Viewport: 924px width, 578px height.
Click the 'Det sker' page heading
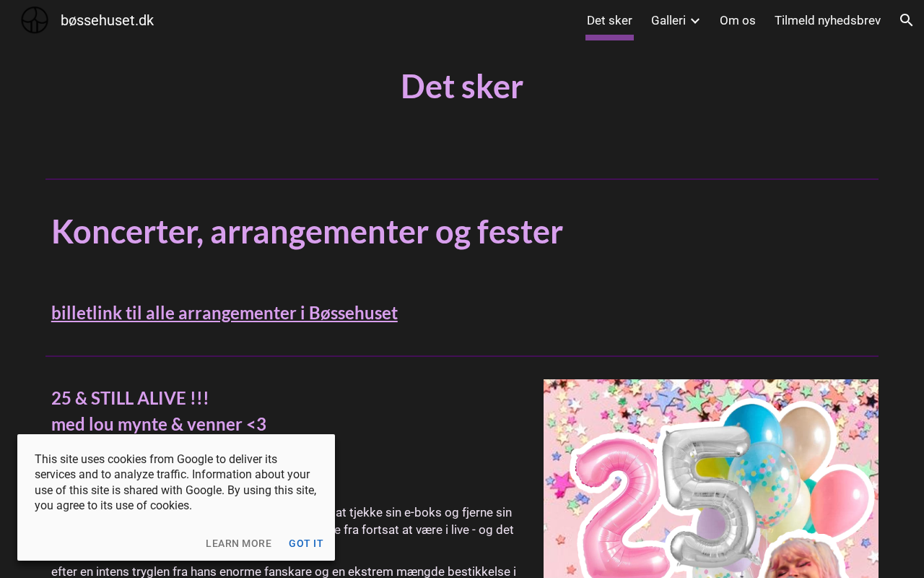[462, 86]
